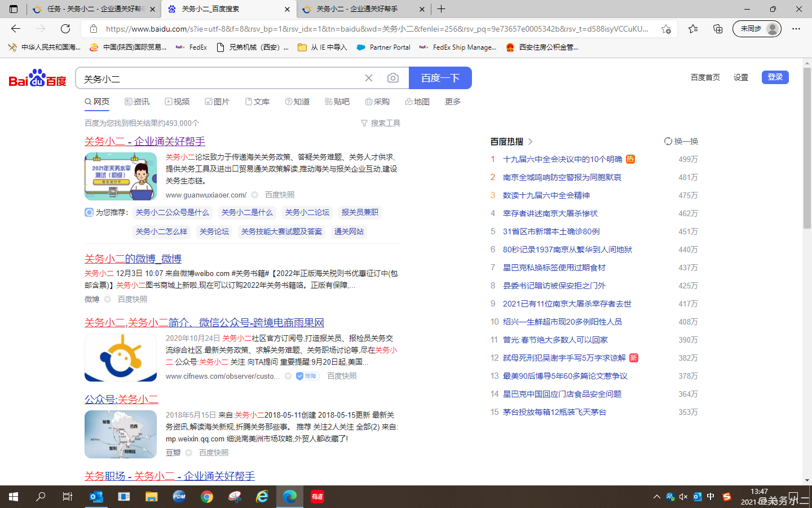Switch to the 采购 tab
Image resolution: width=812 pixels, height=508 pixels.
(x=377, y=102)
